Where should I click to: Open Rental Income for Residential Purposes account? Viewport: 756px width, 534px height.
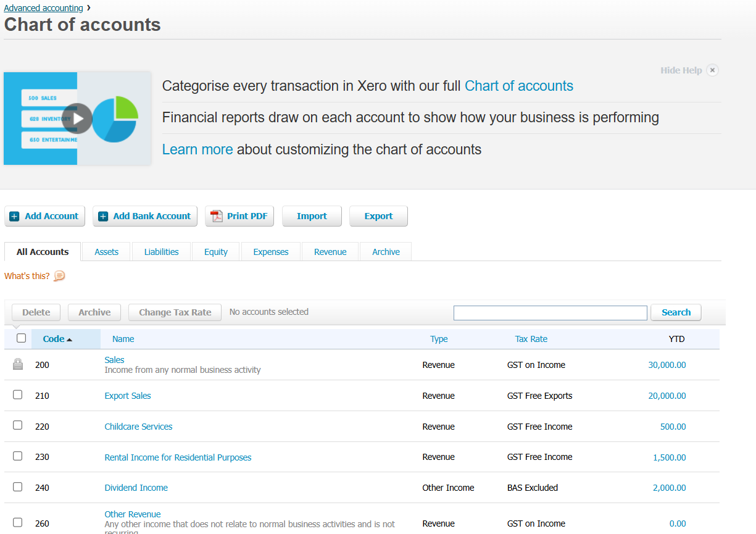pyautogui.click(x=178, y=457)
